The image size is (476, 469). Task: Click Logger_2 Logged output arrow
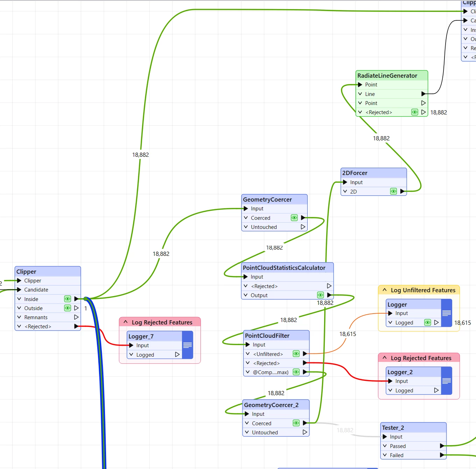point(436,390)
